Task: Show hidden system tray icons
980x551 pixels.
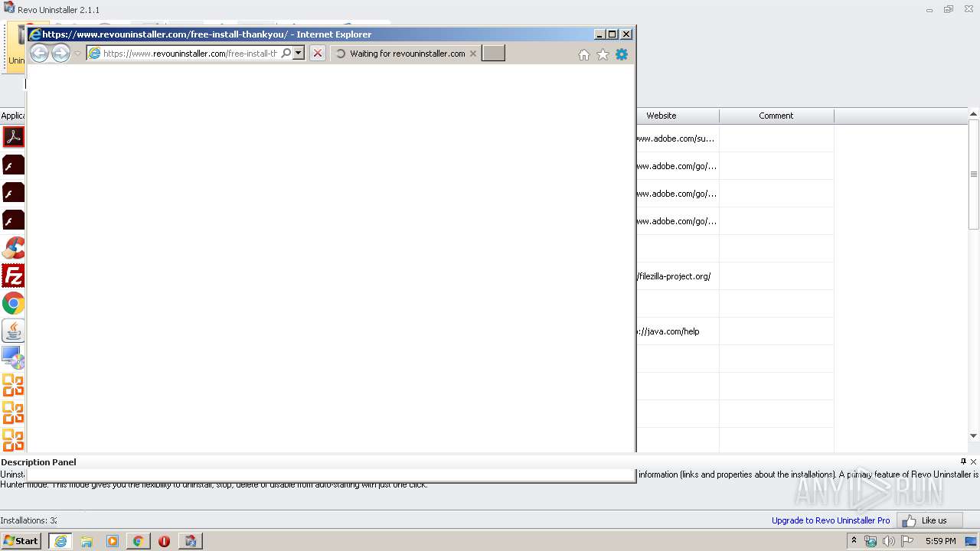Action: pyautogui.click(x=854, y=541)
